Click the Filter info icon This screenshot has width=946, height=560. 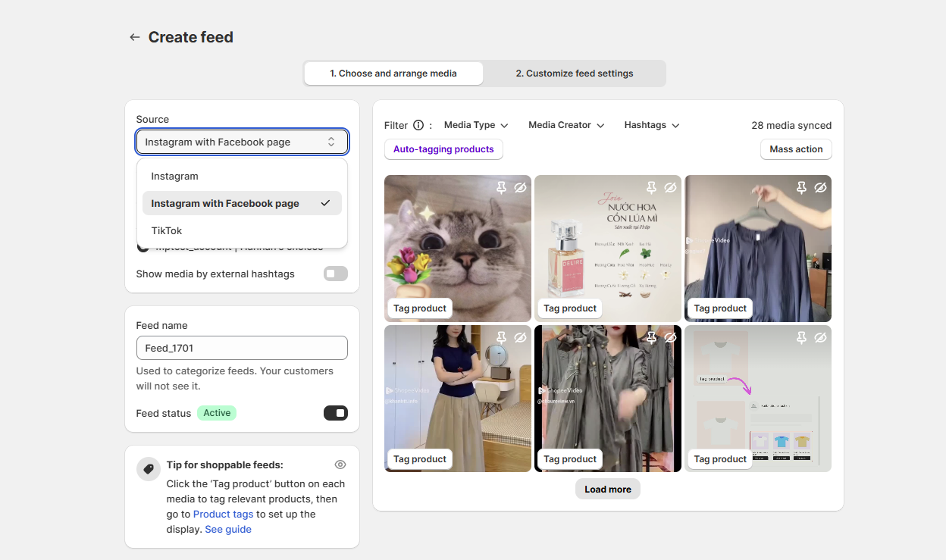(x=418, y=126)
